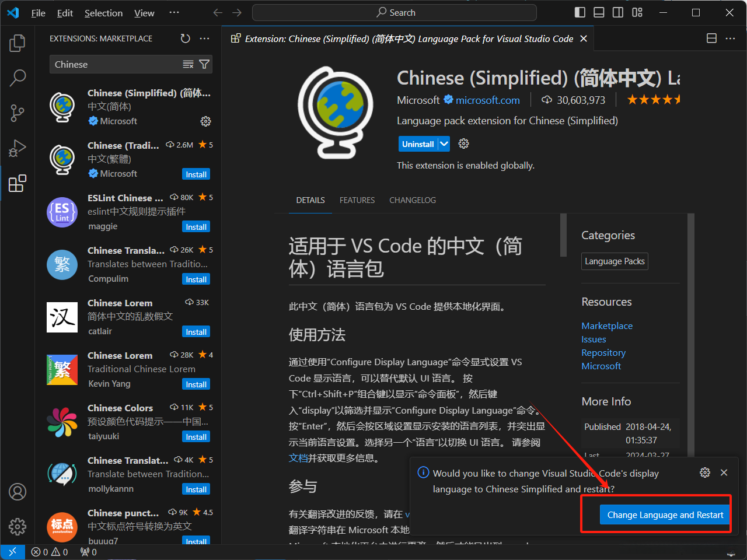Image resolution: width=747 pixels, height=560 pixels.
Task: Select Chinese punctuation extension in list
Action: [x=130, y=526]
